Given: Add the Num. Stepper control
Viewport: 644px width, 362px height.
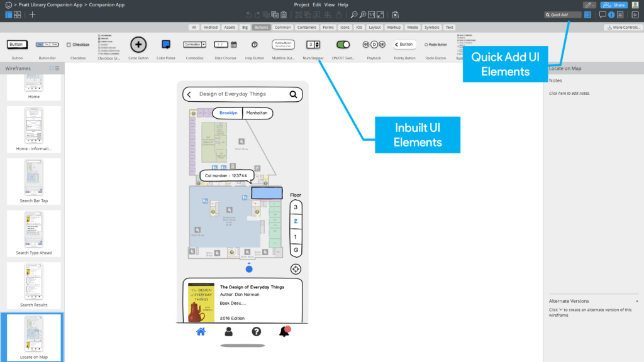Looking at the screenshot, I should tap(313, 45).
